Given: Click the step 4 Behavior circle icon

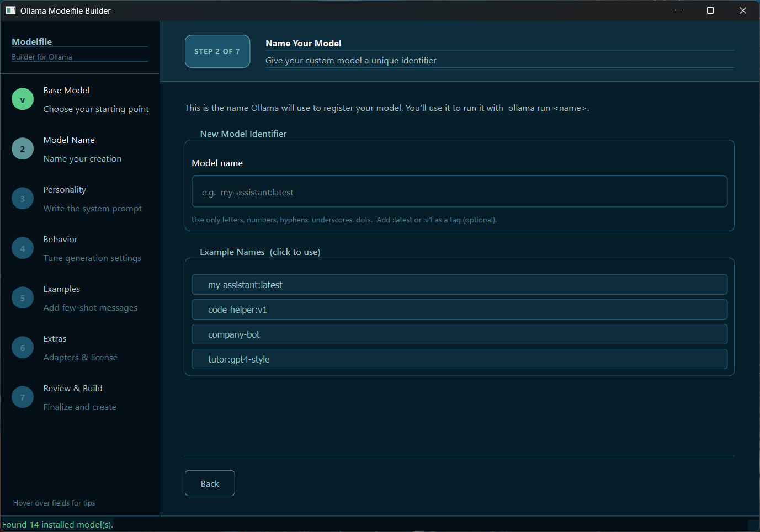Looking at the screenshot, I should (x=23, y=248).
